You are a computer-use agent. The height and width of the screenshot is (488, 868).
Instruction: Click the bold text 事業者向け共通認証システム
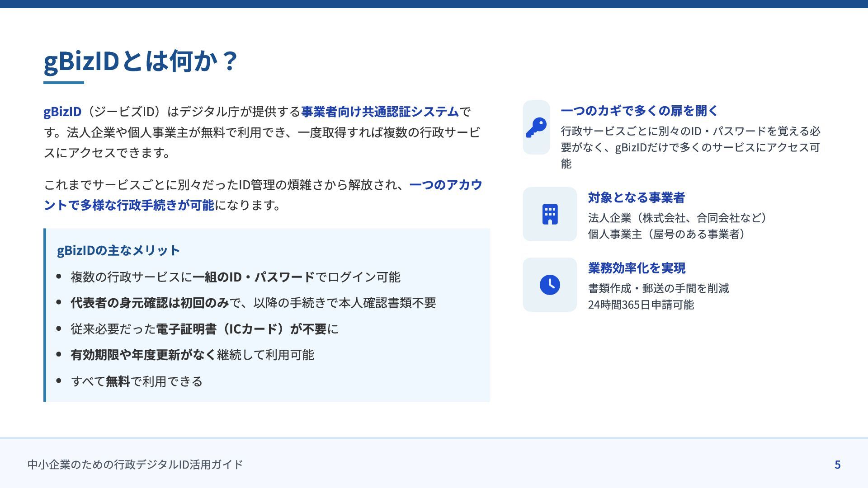click(380, 111)
